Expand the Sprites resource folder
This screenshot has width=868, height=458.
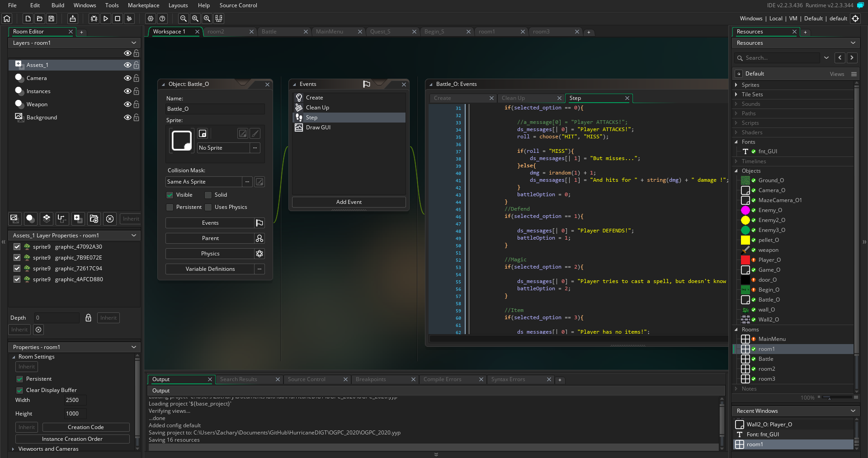(736, 85)
